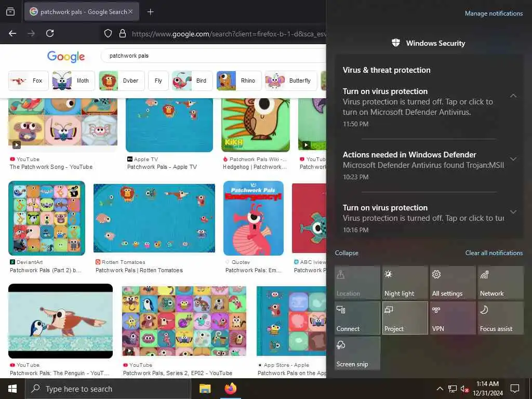The height and width of the screenshot is (399, 532).
Task: Open the Patchwork Pals Emergency Quotev image
Action: pos(254,218)
